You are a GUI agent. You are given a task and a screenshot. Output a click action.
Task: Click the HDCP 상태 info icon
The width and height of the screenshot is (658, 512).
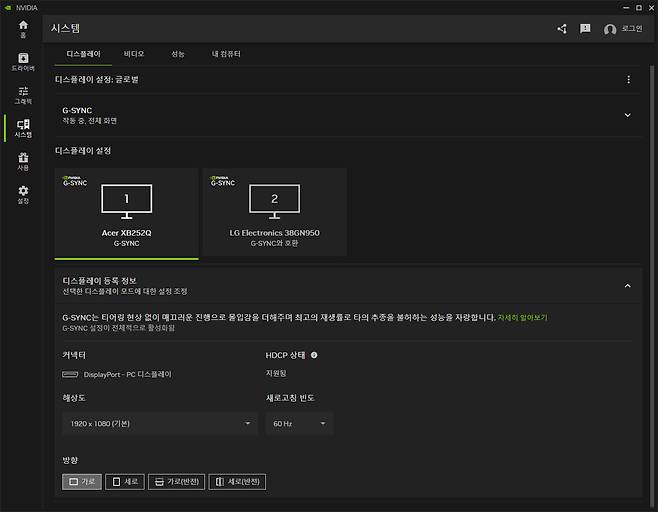314,355
